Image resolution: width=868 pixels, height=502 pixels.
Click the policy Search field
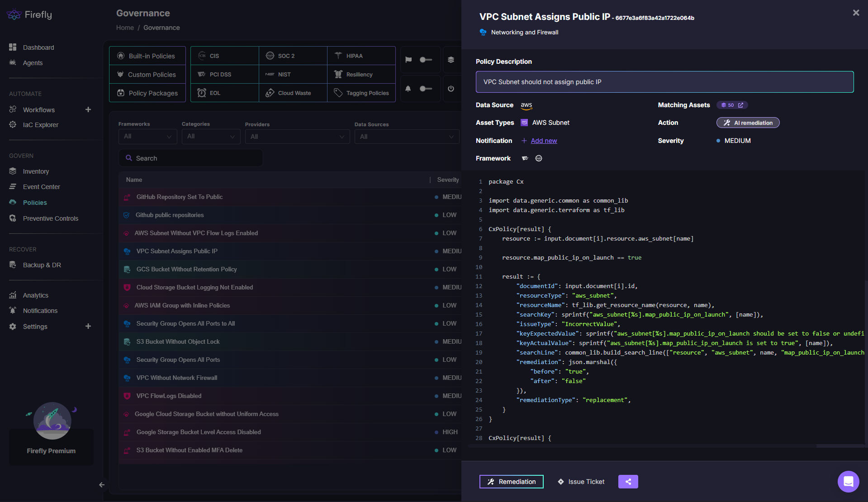[x=190, y=158]
